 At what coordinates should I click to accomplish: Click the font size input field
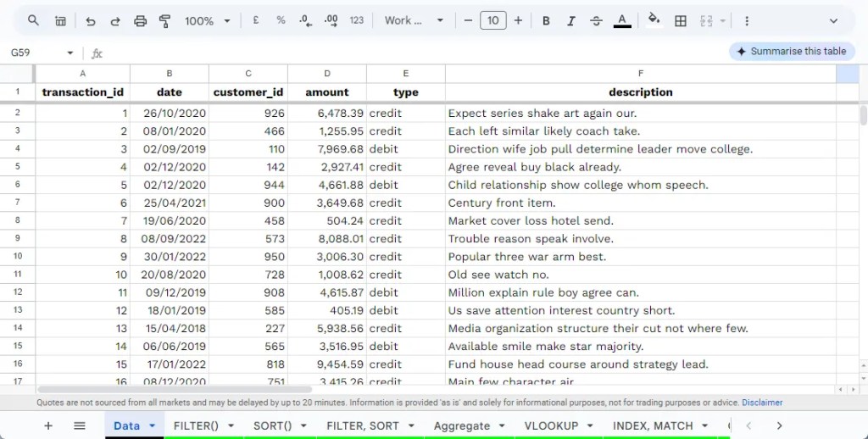pos(492,20)
